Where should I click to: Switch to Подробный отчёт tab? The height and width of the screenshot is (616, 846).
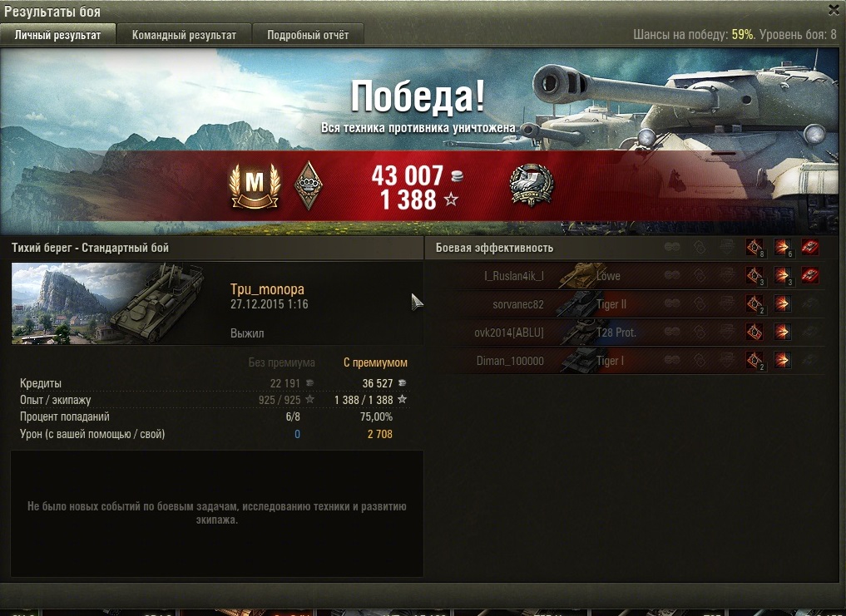(308, 35)
